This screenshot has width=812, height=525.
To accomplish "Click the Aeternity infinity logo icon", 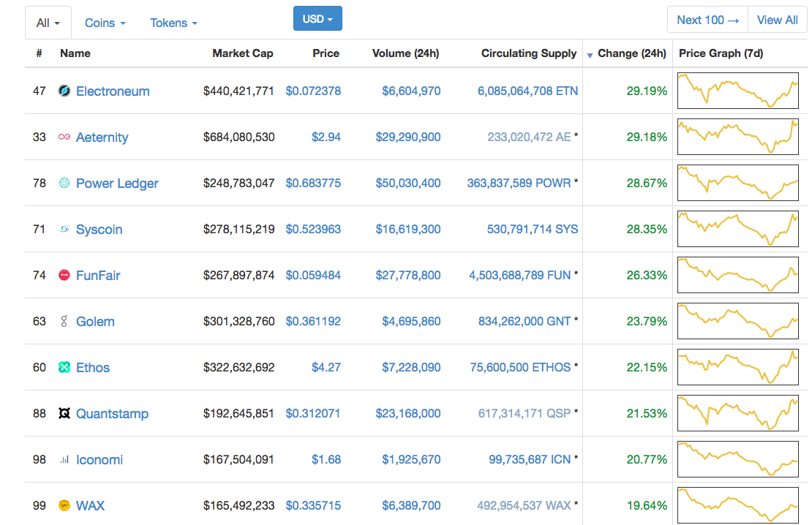I will [64, 137].
